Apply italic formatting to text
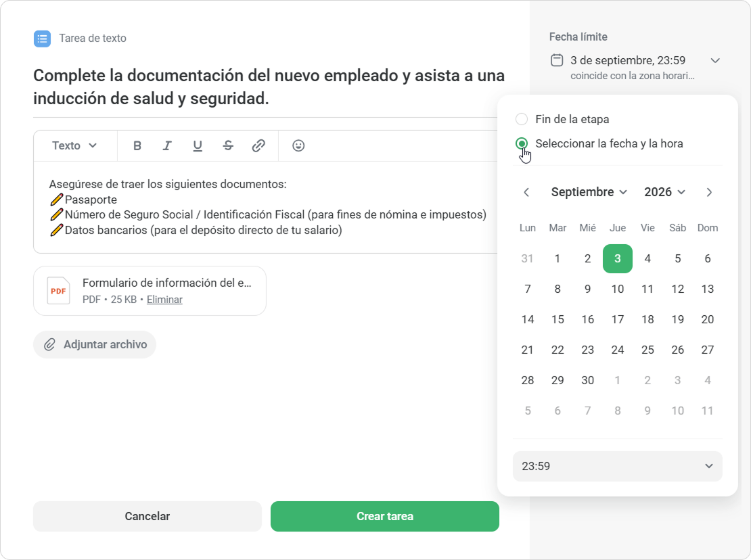Viewport: 751px width, 560px height. click(x=166, y=145)
